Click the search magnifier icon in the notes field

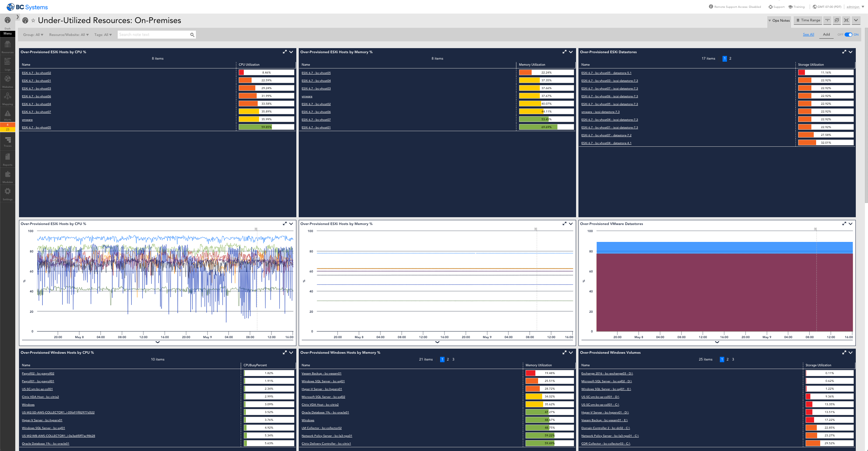click(x=192, y=35)
